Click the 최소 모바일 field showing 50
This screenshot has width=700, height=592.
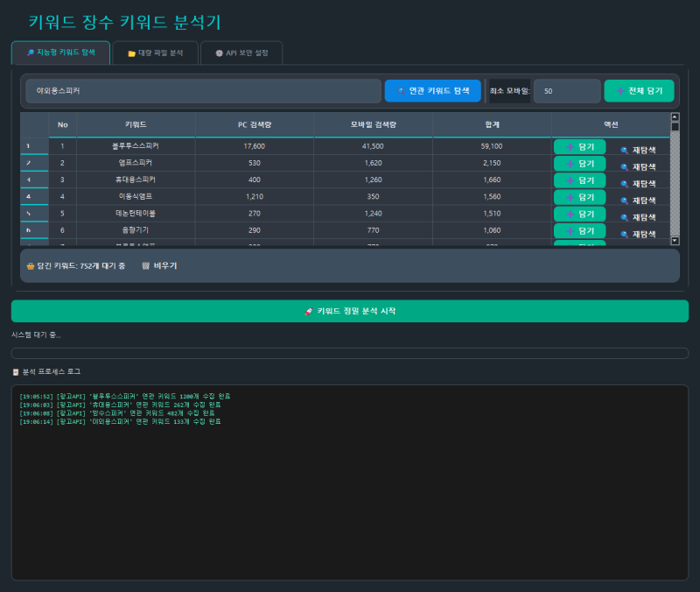(567, 91)
